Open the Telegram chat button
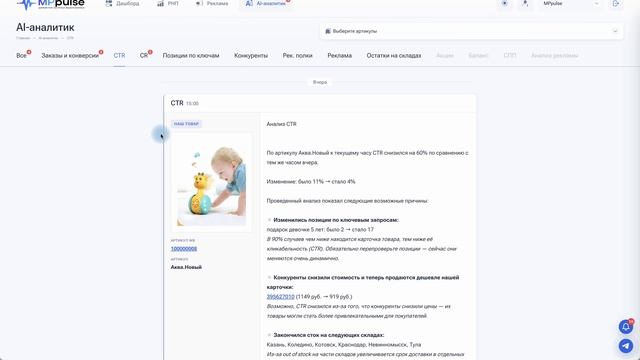 coord(626,346)
